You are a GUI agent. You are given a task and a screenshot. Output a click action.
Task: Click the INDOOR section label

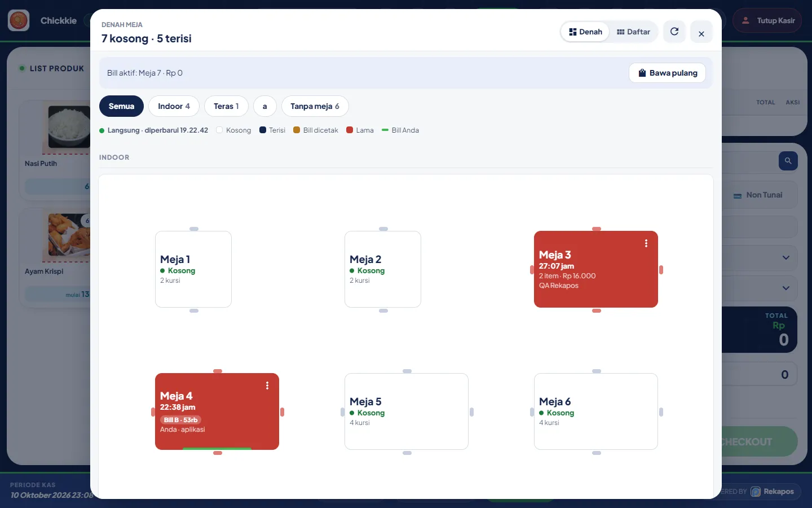click(114, 157)
